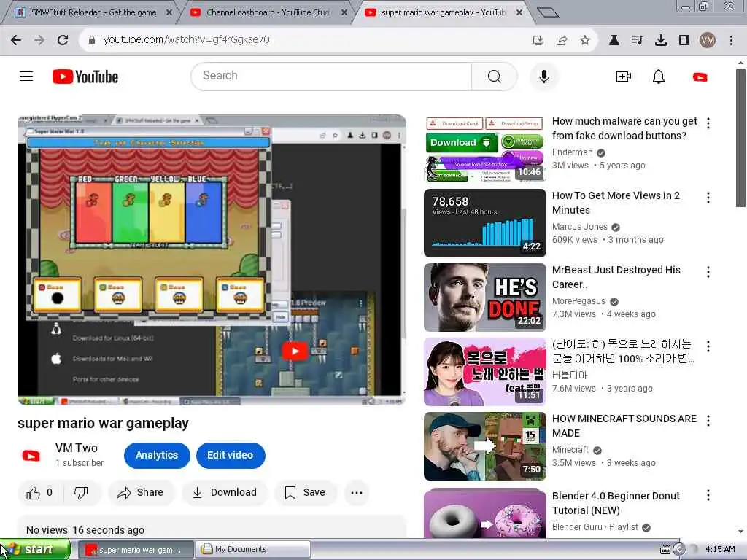Install app icon in the address bar
The image size is (747, 560).
(x=538, y=41)
